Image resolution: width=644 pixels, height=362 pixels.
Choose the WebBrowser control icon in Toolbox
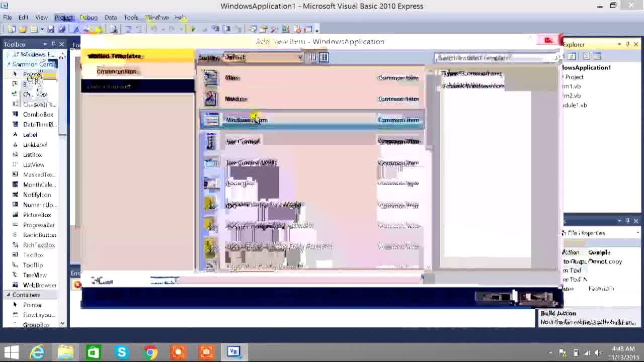[15, 286]
